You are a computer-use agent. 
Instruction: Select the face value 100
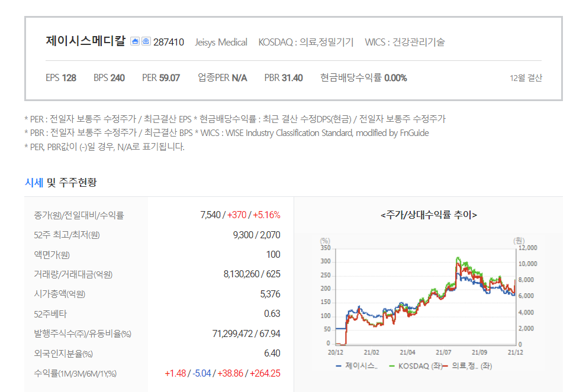point(273,254)
